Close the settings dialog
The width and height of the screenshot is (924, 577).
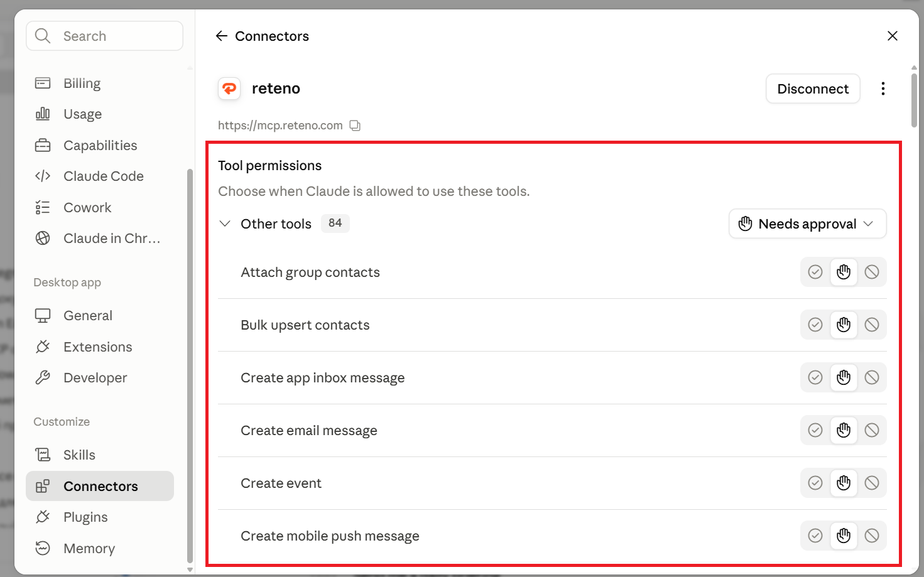click(893, 36)
